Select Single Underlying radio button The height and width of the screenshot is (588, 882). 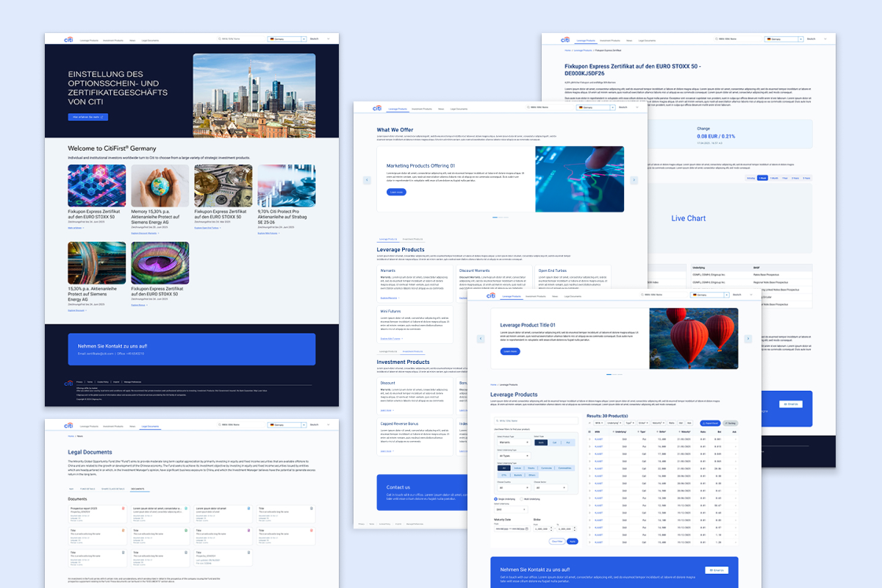(x=495, y=499)
